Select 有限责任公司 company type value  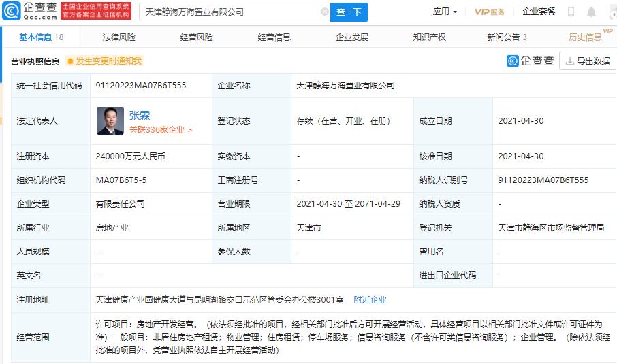pyautogui.click(x=120, y=203)
